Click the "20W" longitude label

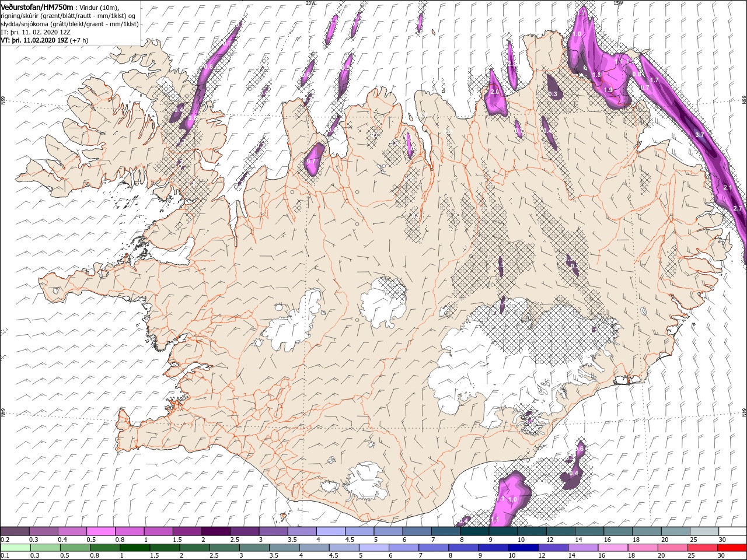310,3
